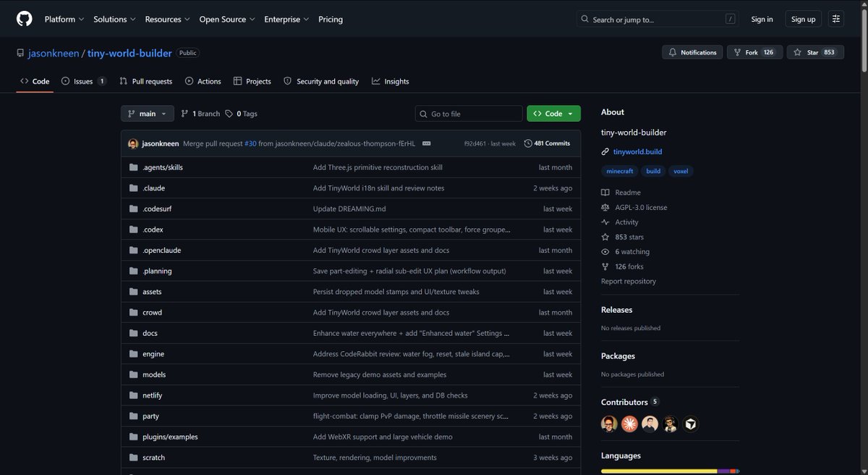The image size is (868, 475).
Task: Star the repository
Action: click(x=815, y=52)
